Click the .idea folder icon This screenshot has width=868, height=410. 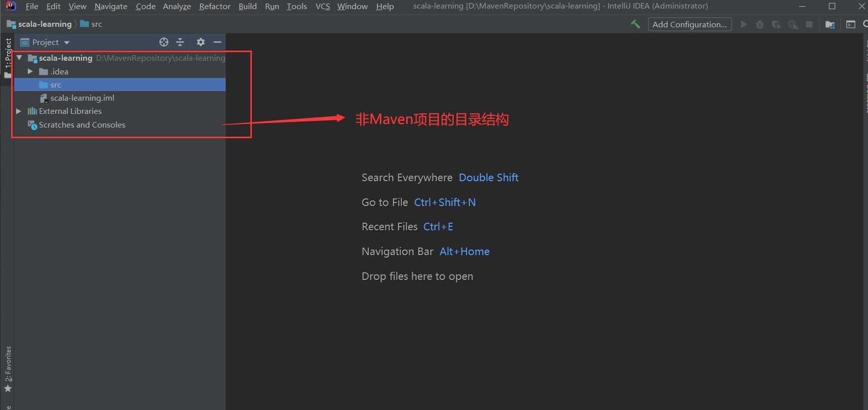coord(44,72)
